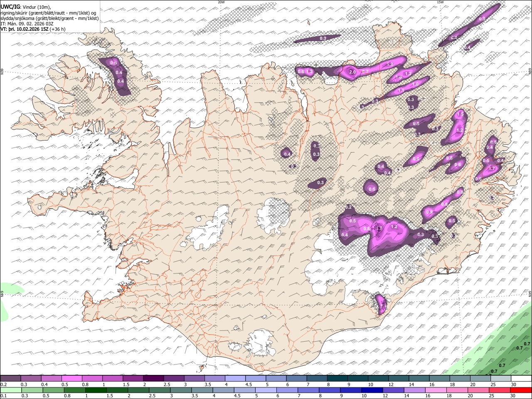This screenshot has height=399, width=532.
Task: Click the 'rigning/skúrir' legend description line
Action: click(x=49, y=12)
